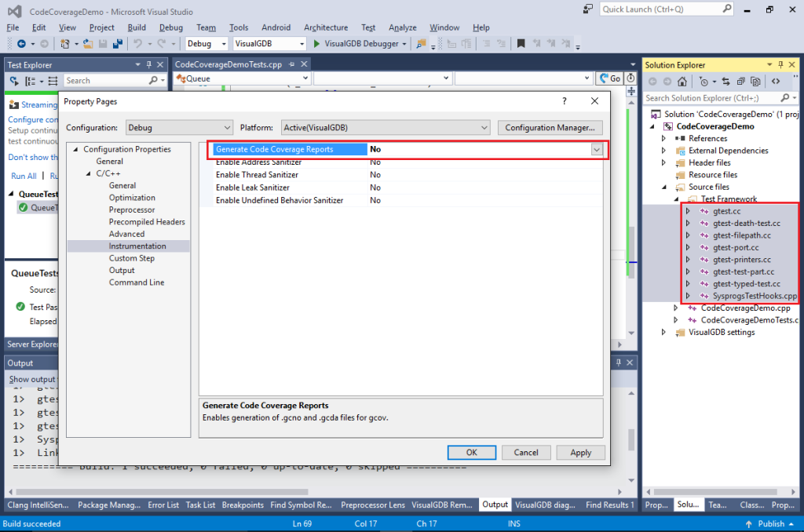Open the Architecture menu

tap(326, 27)
